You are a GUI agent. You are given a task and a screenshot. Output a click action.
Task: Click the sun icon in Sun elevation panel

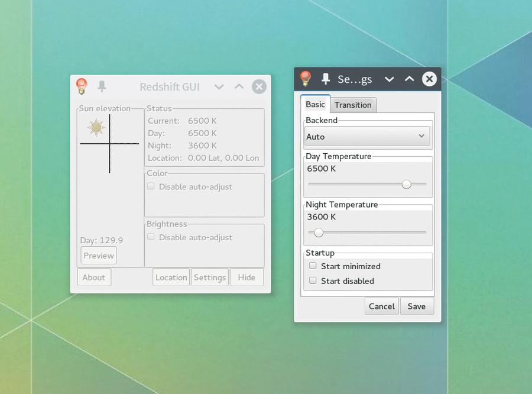click(x=96, y=128)
